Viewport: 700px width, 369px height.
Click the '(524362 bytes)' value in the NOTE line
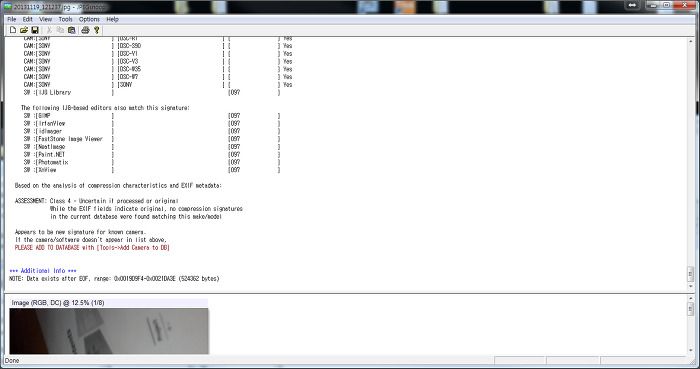click(199, 279)
